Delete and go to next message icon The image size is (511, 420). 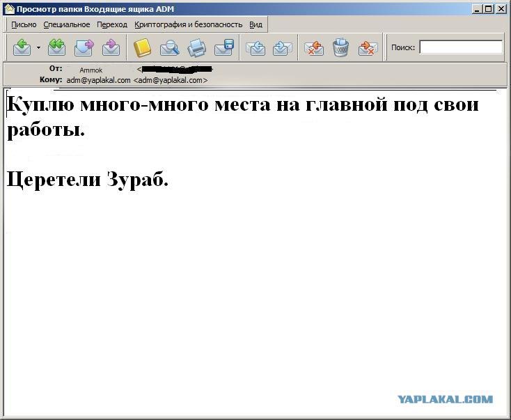(x=368, y=48)
